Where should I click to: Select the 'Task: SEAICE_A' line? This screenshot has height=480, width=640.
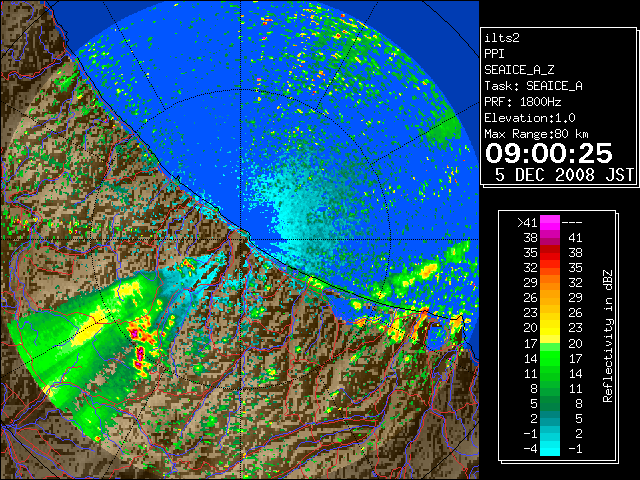(x=533, y=86)
